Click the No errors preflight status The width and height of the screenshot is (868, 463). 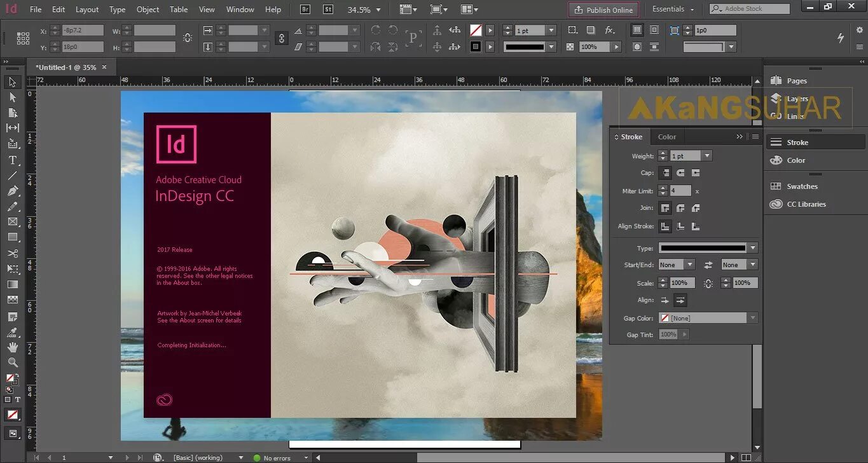[x=277, y=458]
